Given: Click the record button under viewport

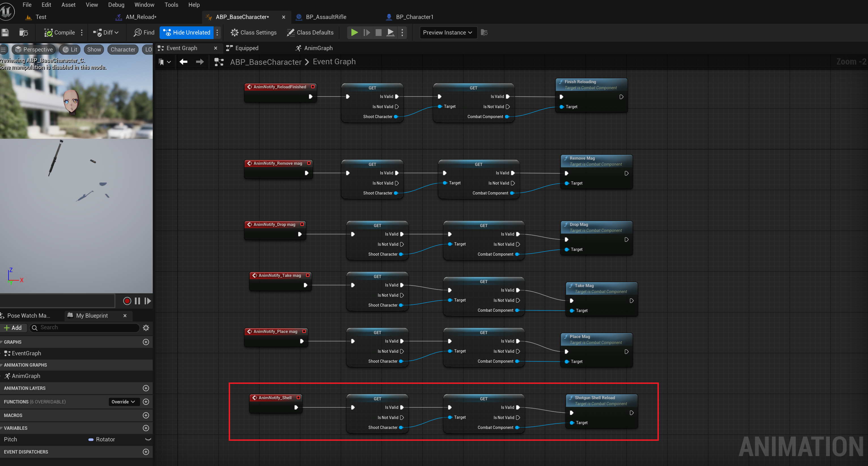Looking at the screenshot, I should coord(127,301).
